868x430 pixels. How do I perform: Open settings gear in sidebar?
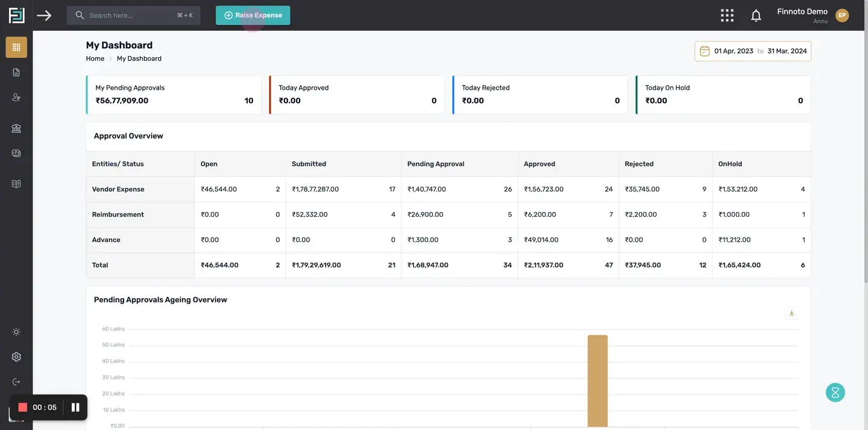pos(16,357)
